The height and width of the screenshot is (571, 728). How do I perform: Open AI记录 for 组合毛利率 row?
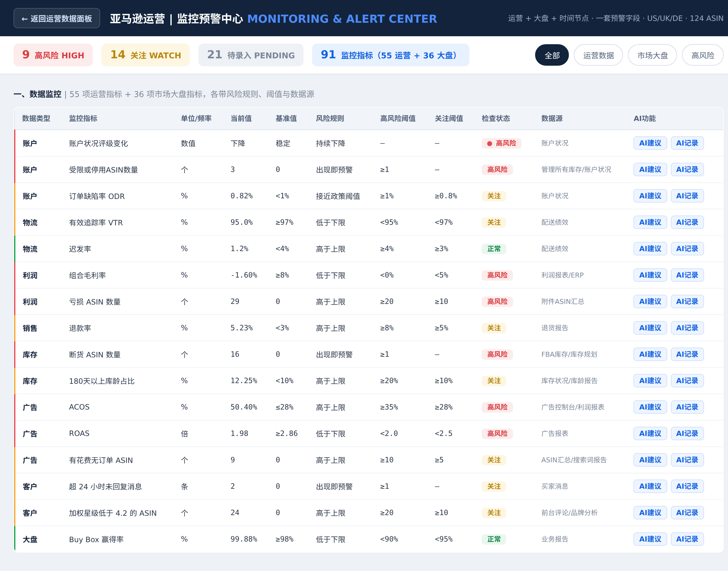[x=687, y=275]
